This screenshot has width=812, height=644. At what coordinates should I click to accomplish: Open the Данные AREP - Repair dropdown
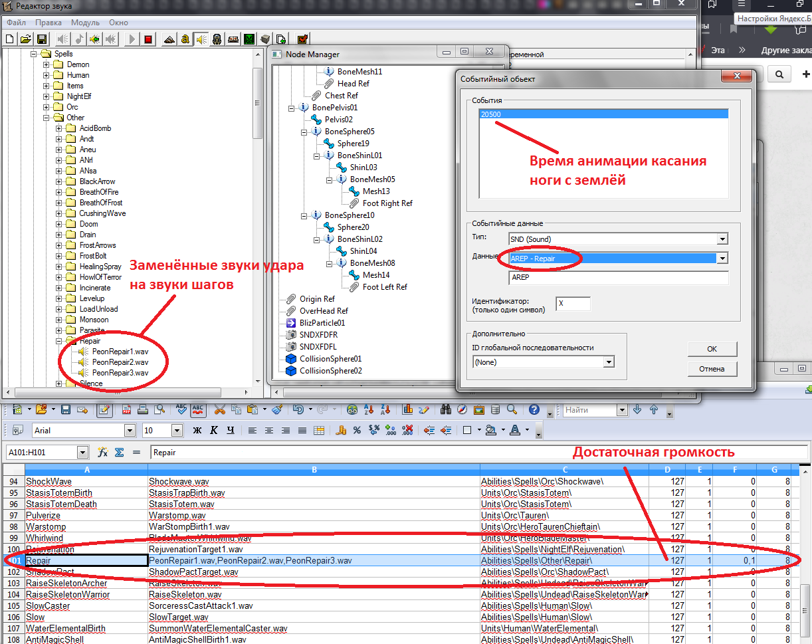pyautogui.click(x=723, y=259)
